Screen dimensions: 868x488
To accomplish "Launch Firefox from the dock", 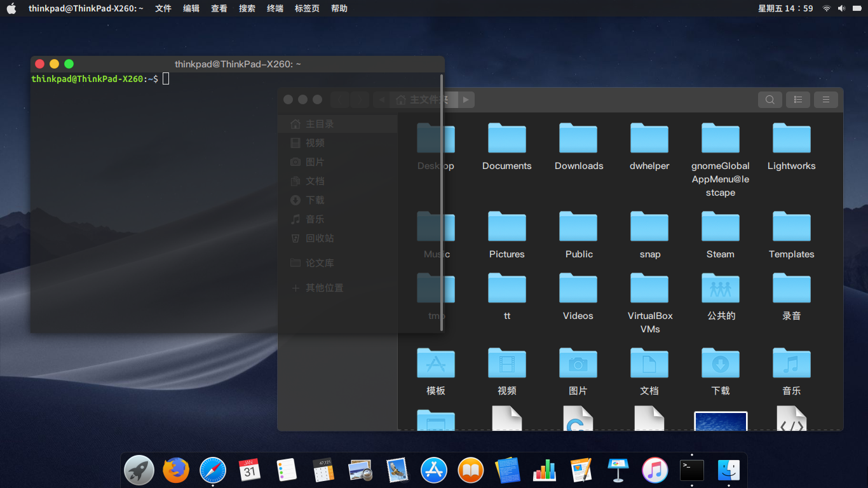I will pyautogui.click(x=175, y=470).
